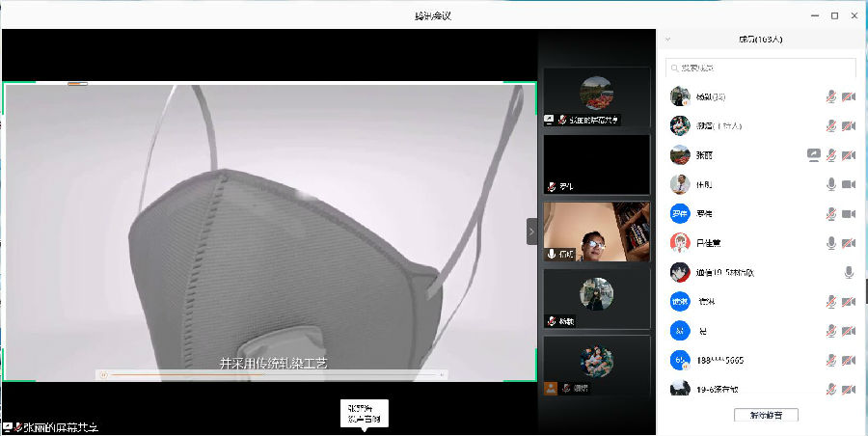868x436 pixels.
Task: Maximize the Tencent Meeting window
Action: [x=835, y=16]
